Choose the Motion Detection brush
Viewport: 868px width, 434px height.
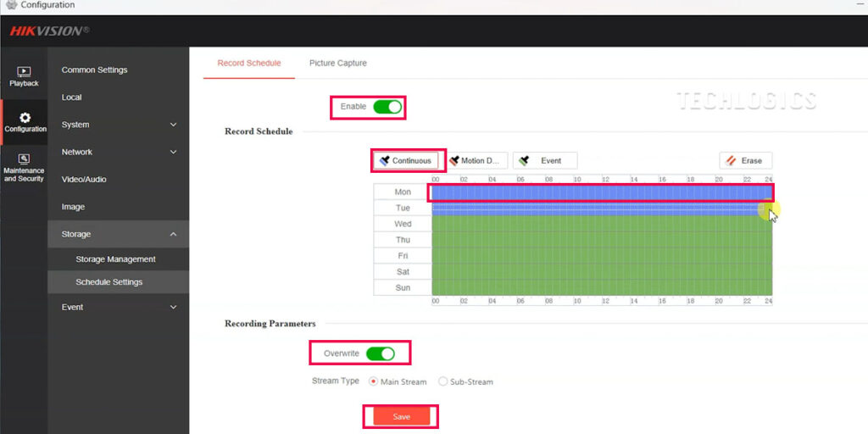(476, 160)
